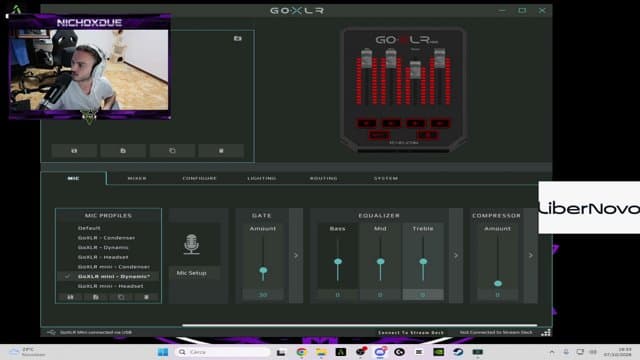Click the Treble value field
640x360 pixels.
coord(423,294)
